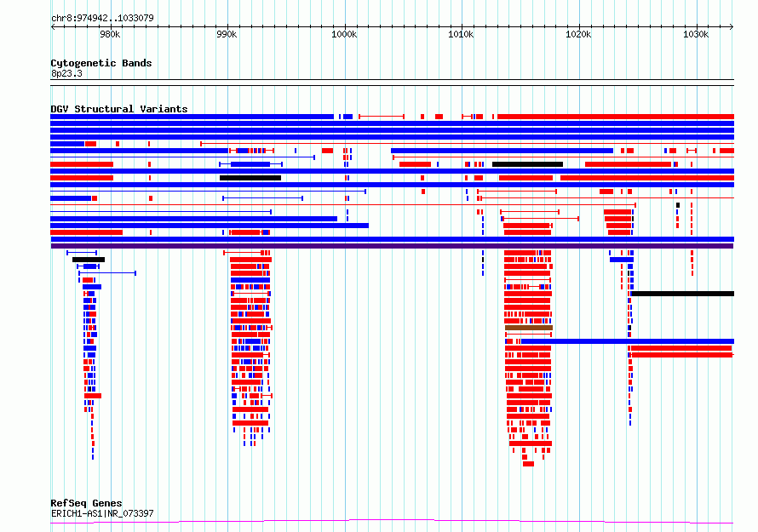Open the DGV Structural Variants track title
Image resolution: width=758 pixels, height=532 pixels.
click(x=119, y=109)
